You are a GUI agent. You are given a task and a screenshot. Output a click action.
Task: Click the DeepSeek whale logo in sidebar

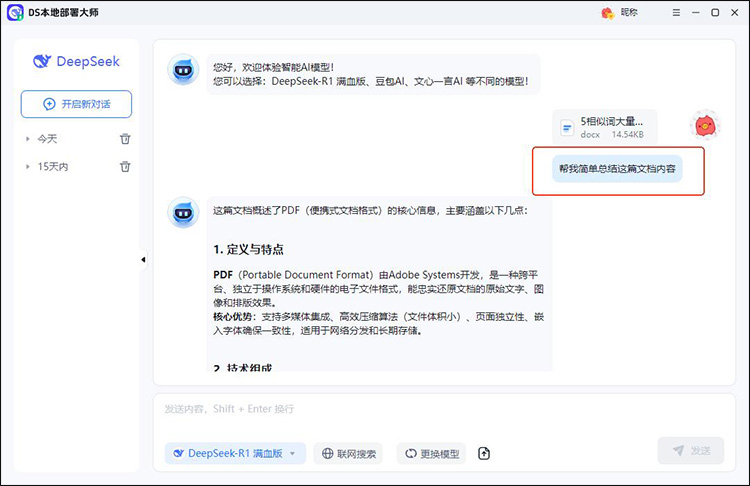(41, 61)
